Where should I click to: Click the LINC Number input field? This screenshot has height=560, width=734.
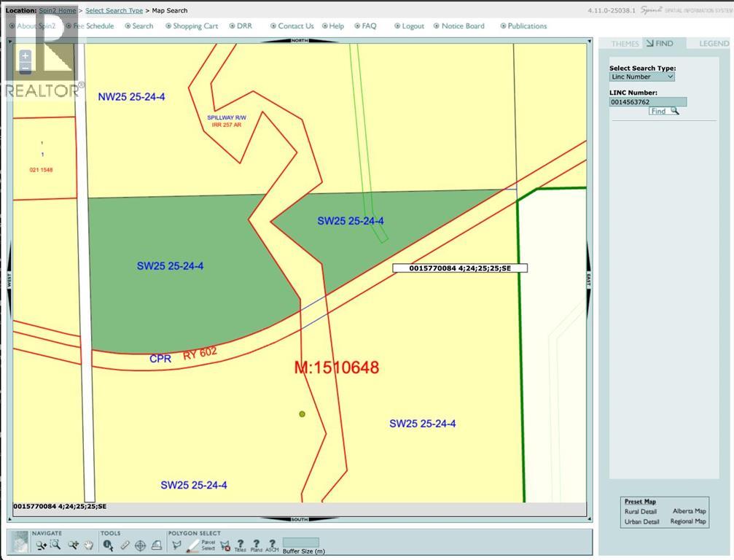coord(648,102)
